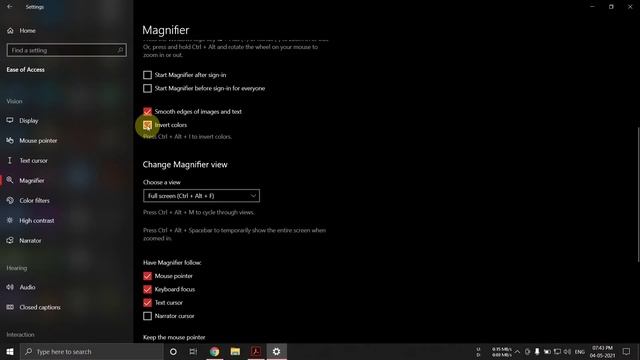Viewport: 640px width, 360px height.
Task: Click the Settings page vertical scrollbar
Action: (x=638, y=195)
